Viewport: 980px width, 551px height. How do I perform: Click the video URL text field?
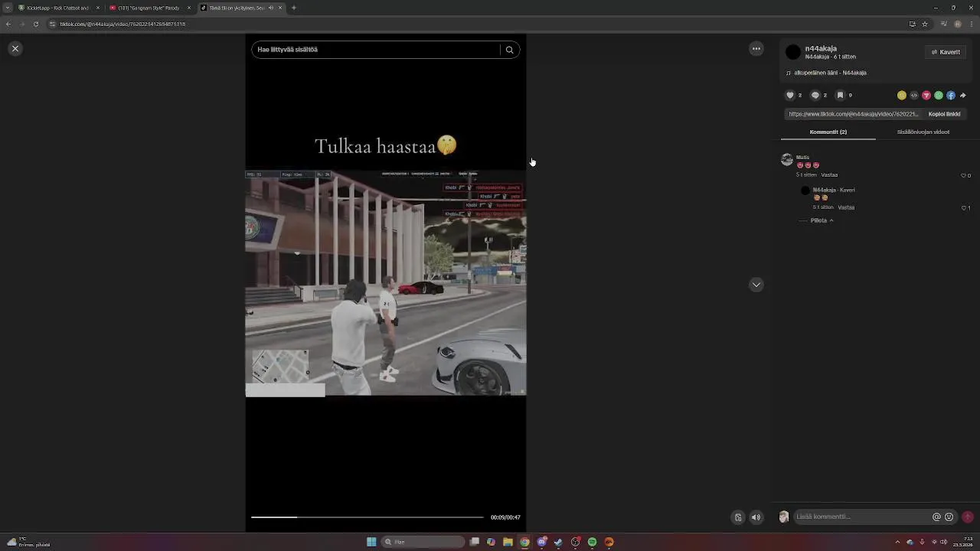point(853,114)
